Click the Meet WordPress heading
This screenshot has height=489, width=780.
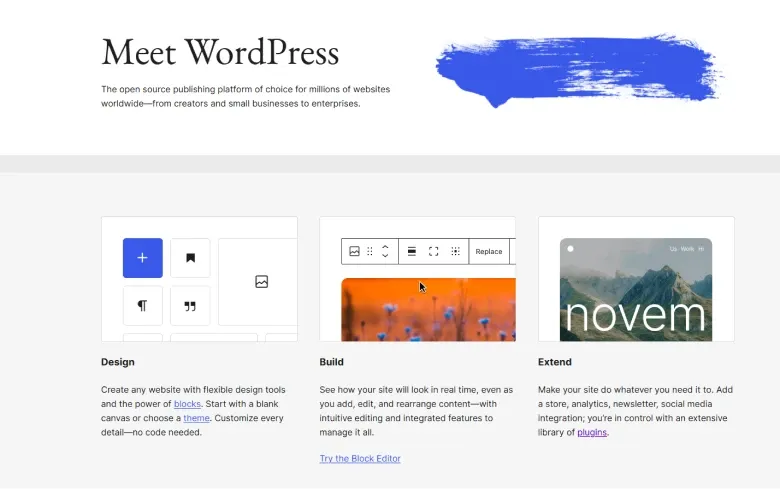click(x=220, y=52)
